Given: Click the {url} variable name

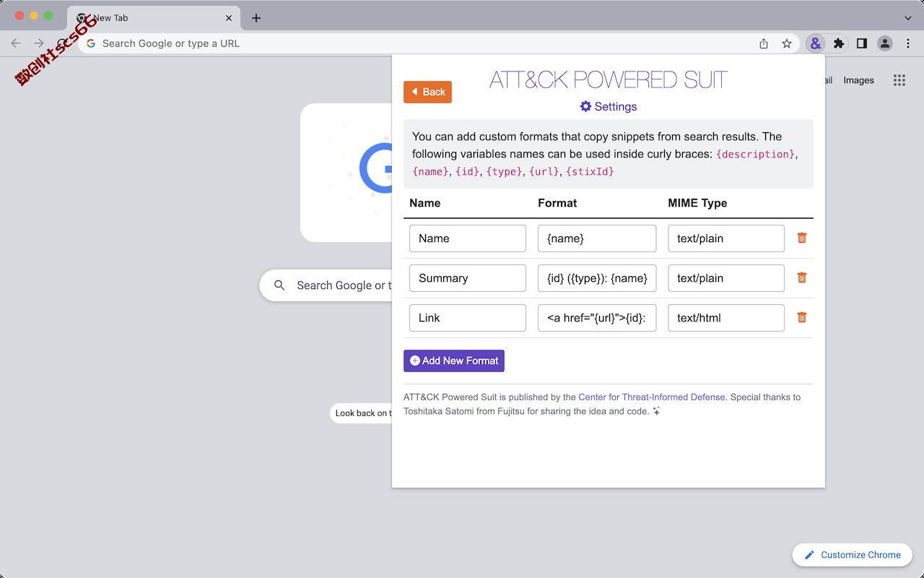Looking at the screenshot, I should pyautogui.click(x=544, y=171).
